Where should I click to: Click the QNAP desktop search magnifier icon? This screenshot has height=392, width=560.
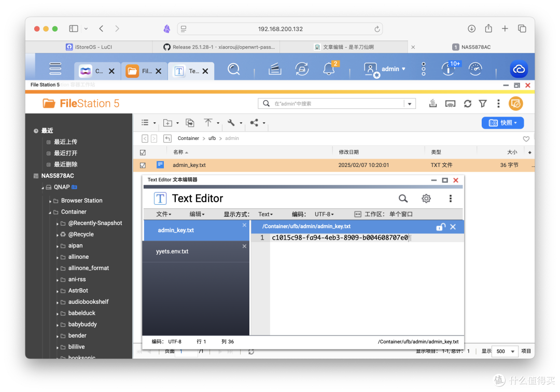coord(233,68)
